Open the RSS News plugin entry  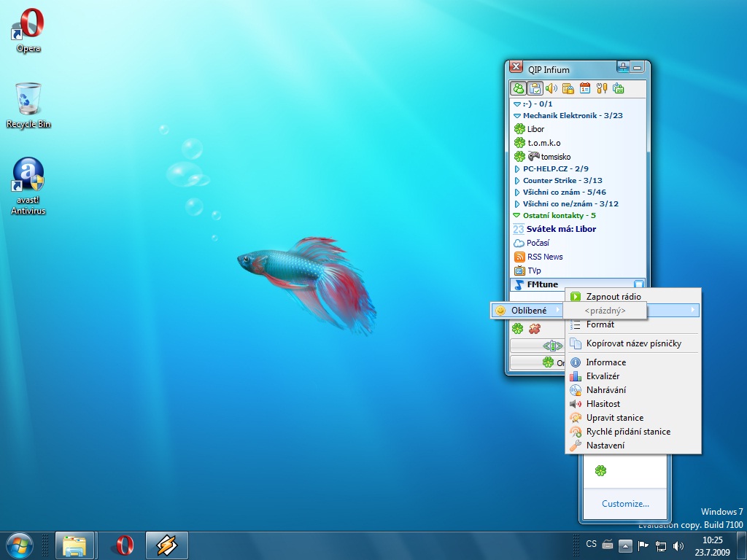[544, 257]
